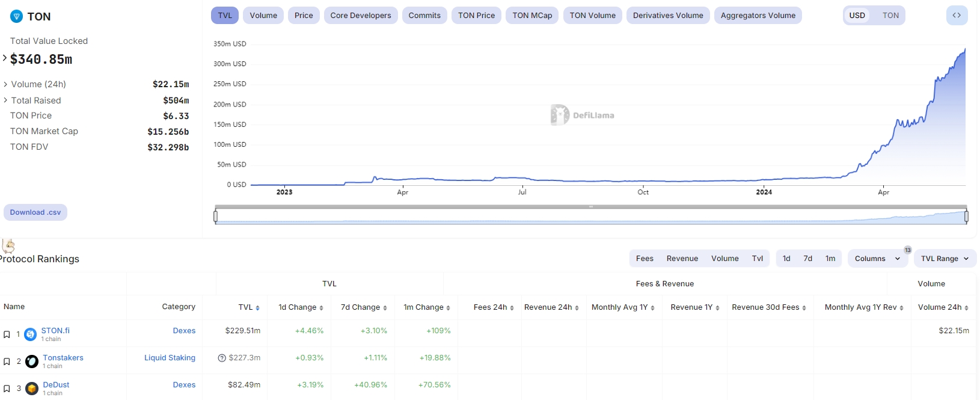Viewport: 980px width, 400px height.
Task: Click the STON.fi protocol logo
Action: point(31,334)
